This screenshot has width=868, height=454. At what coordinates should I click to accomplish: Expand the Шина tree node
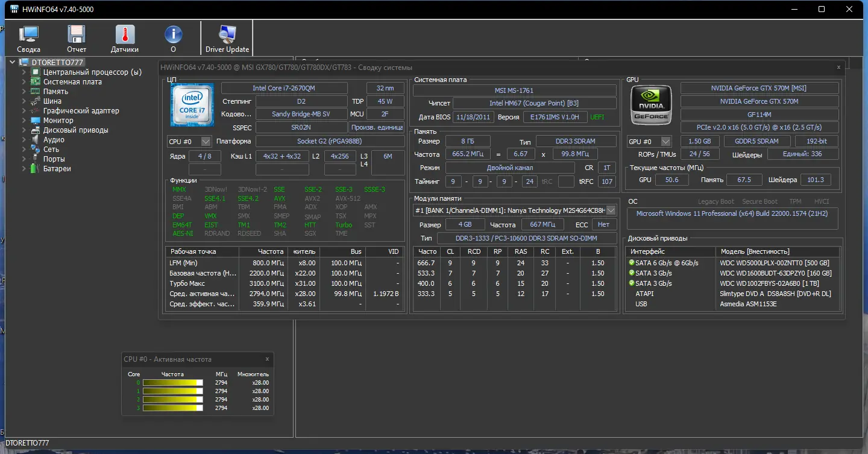pyautogui.click(x=24, y=101)
